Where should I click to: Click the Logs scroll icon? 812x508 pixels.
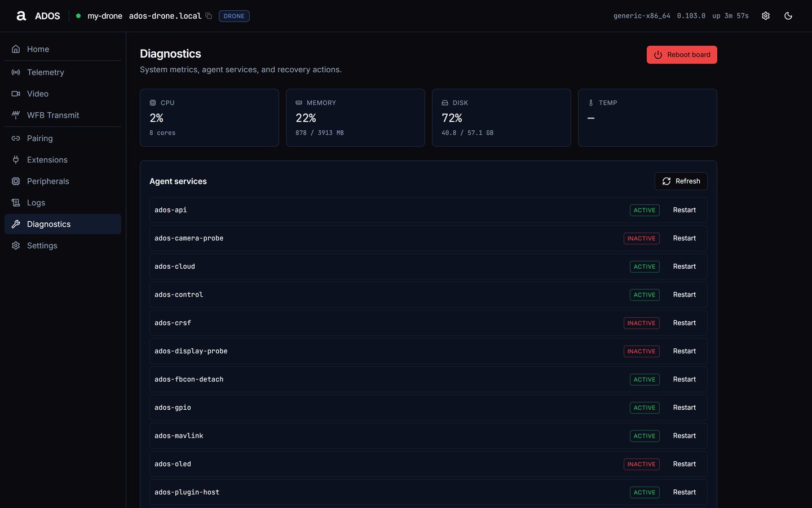[x=16, y=203]
